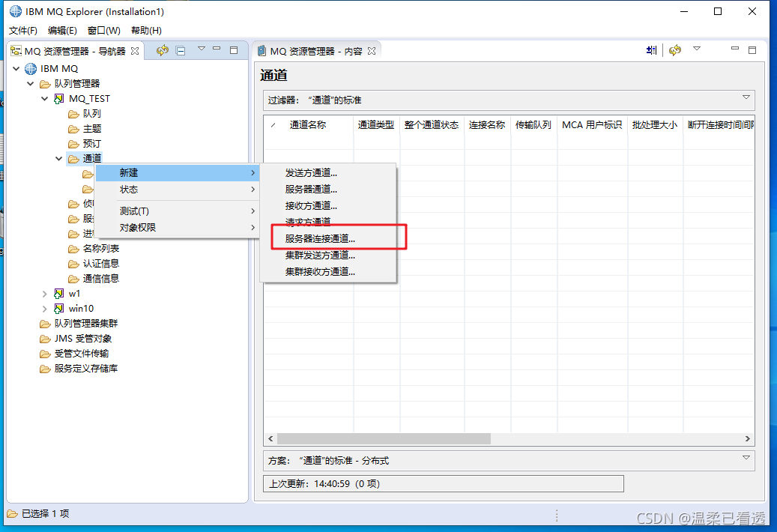Select the 名称列表 folder
This screenshot has height=532, width=777.
[x=94, y=249]
